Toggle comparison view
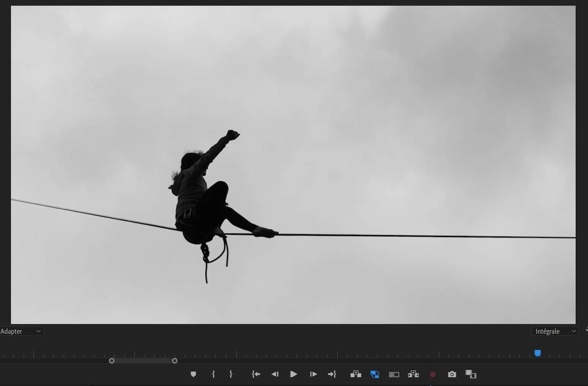The image size is (588, 386). pos(471,374)
